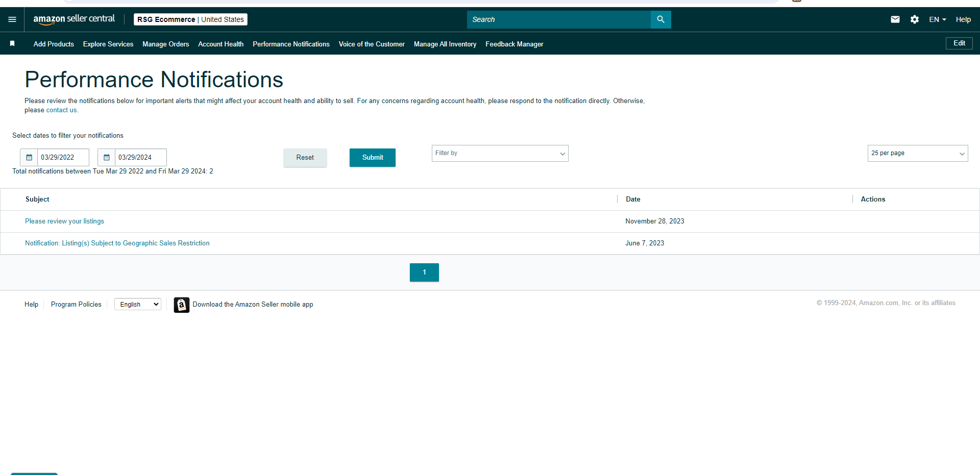Click Download the Amazon Seller mobile app
Viewport: 980px width, 475px height.
(x=253, y=304)
